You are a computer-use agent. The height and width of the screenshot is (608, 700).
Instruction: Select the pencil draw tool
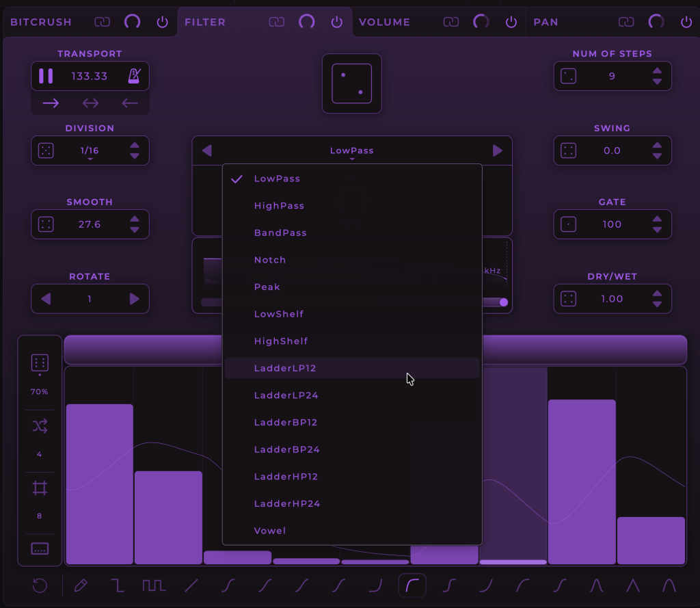(81, 585)
